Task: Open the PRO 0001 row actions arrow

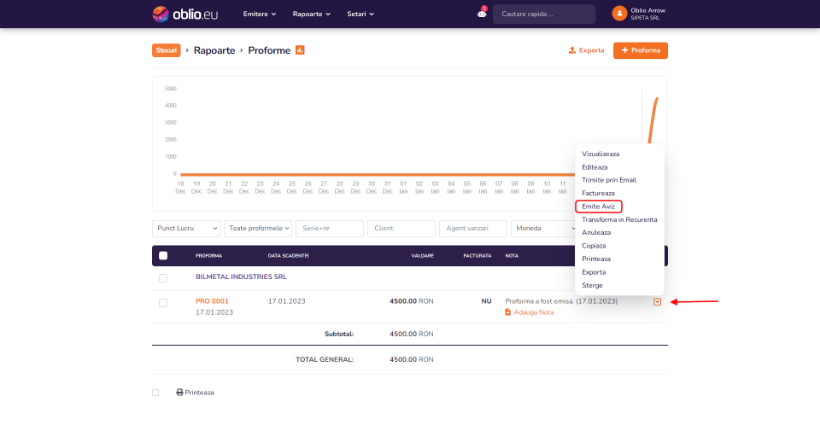Action: click(657, 302)
